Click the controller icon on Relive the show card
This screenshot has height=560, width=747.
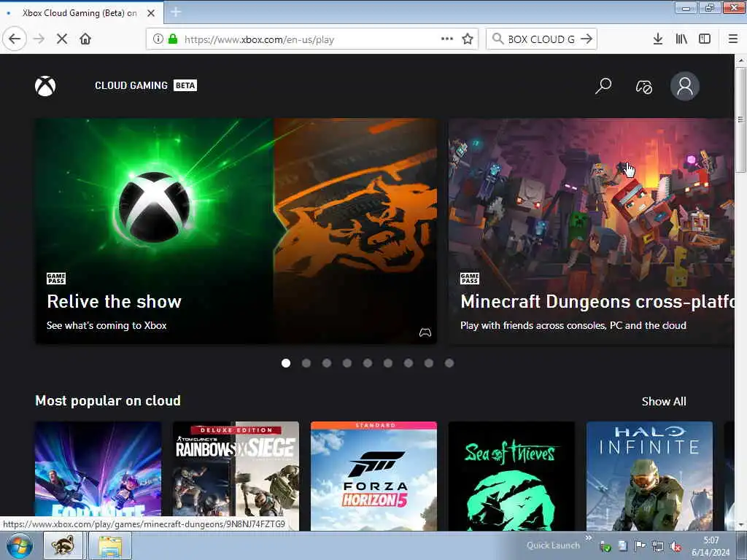(425, 332)
